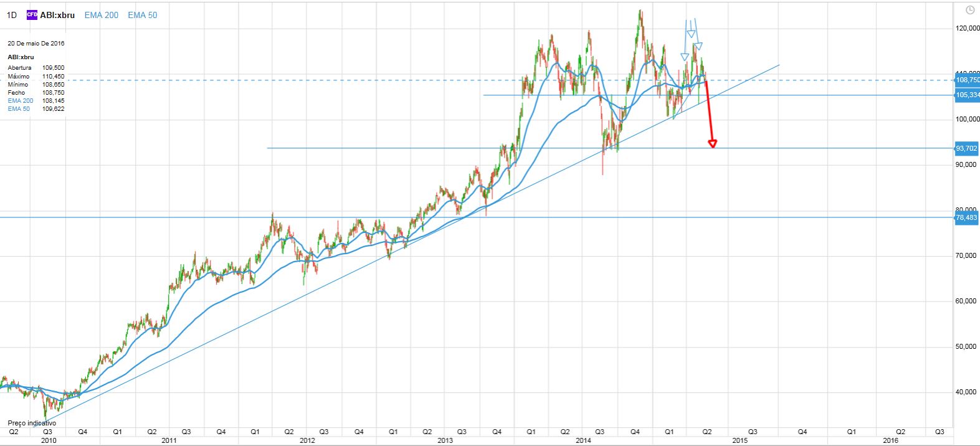Screen dimensions: 980x446
Task: Click the 70,000 price axis label
Action: 966,255
